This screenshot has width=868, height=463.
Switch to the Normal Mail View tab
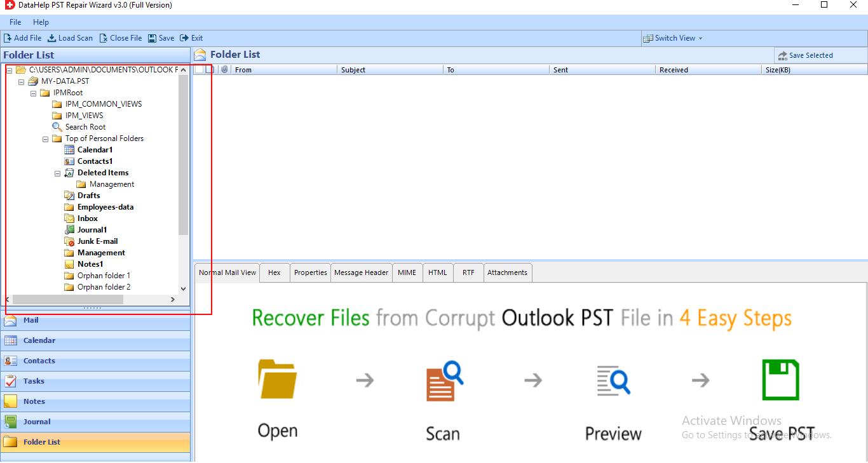pyautogui.click(x=227, y=272)
